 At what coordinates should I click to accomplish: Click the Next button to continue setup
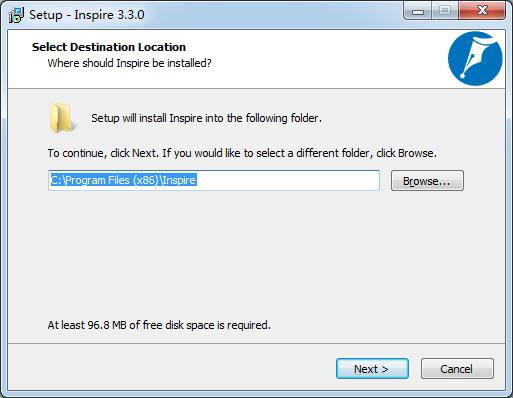pos(372,368)
